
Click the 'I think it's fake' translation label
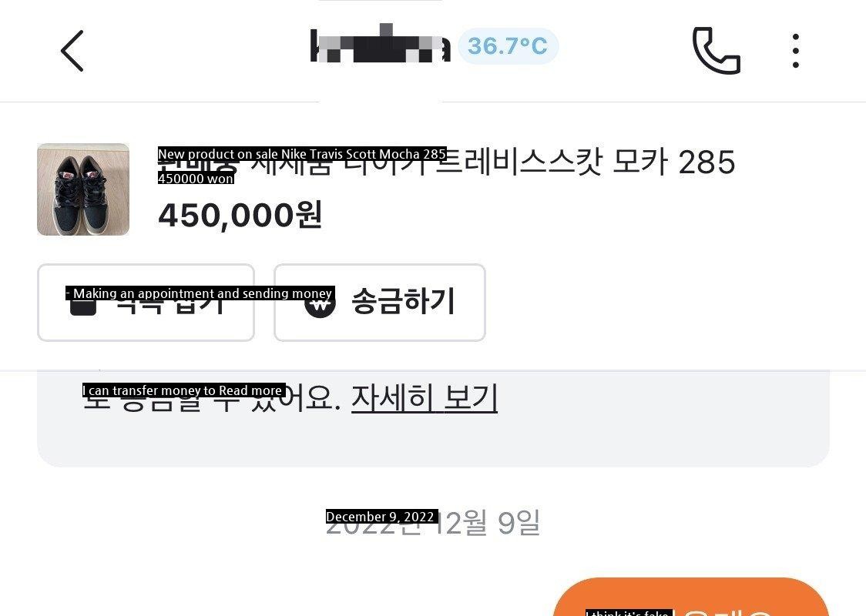coord(629,613)
